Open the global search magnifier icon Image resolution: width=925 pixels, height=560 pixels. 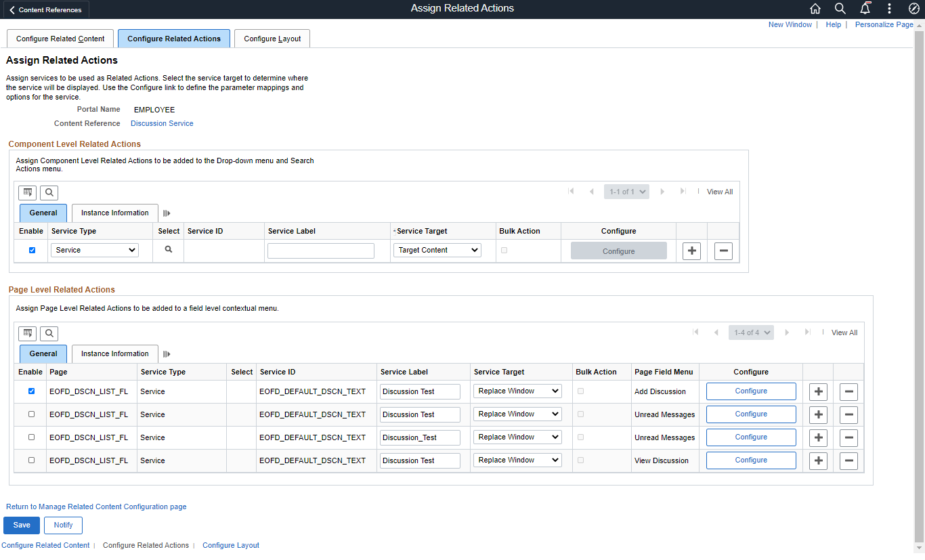point(840,9)
